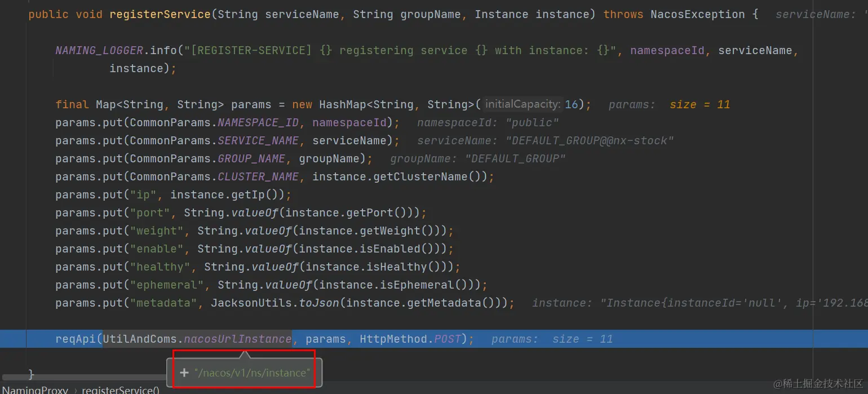Image resolution: width=868 pixels, height=394 pixels.
Task: Click the toJson method call
Action: click(x=319, y=303)
